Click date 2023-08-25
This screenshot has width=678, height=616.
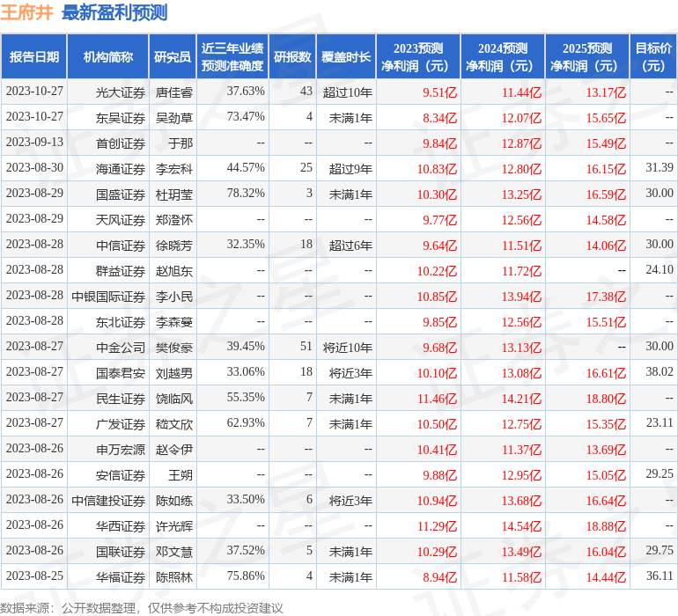pyautogui.click(x=34, y=576)
